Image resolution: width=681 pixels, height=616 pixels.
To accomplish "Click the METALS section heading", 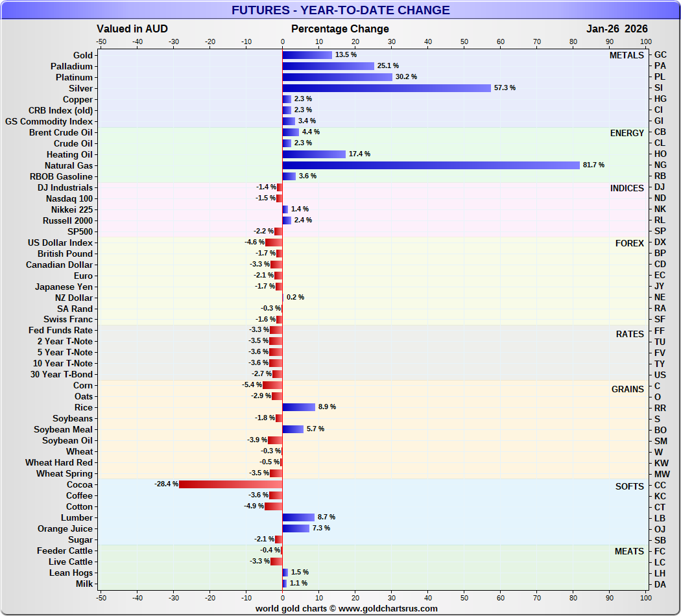I will pos(627,55).
